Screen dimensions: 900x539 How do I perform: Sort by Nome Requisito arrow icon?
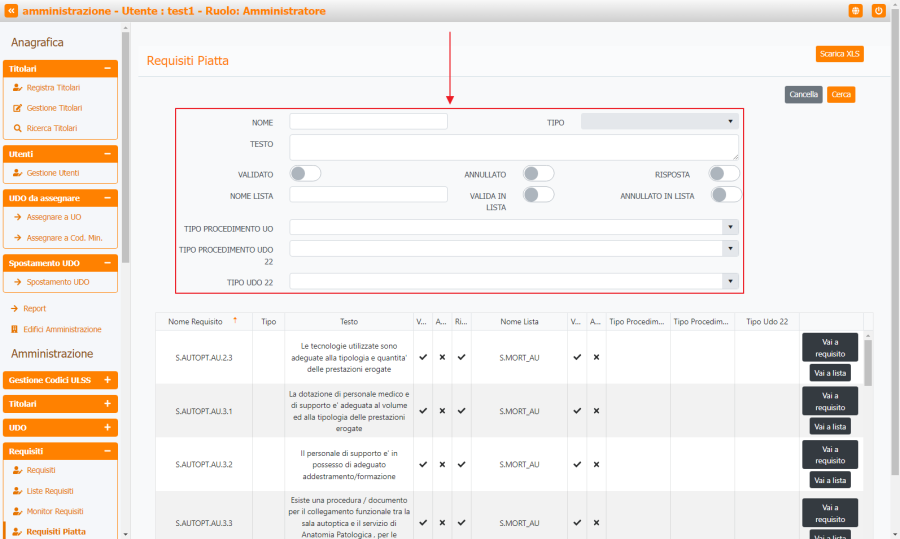point(235,321)
